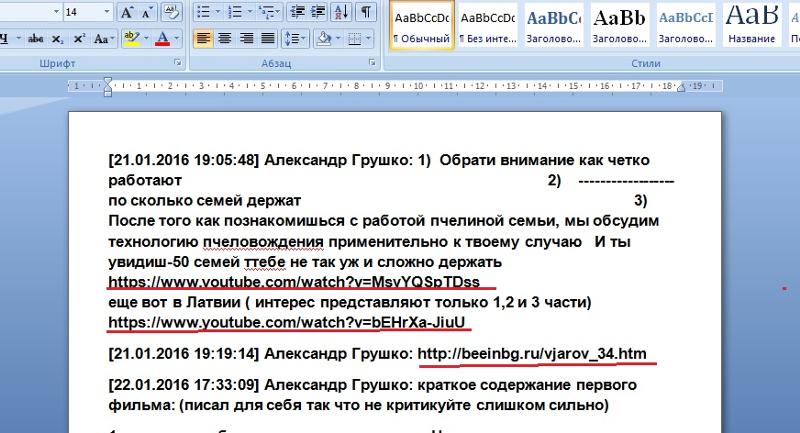Clear formatting with the eraser icon

(x=171, y=13)
